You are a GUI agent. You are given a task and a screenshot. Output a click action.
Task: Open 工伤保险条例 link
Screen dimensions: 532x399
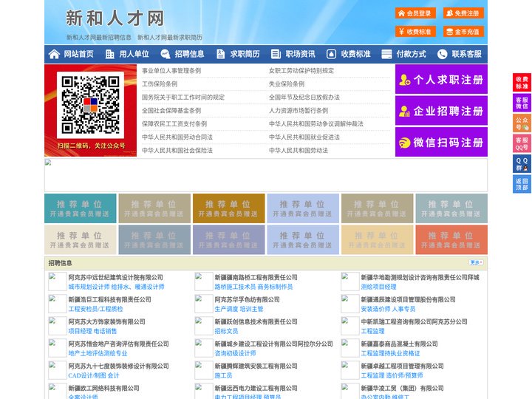tap(160, 83)
